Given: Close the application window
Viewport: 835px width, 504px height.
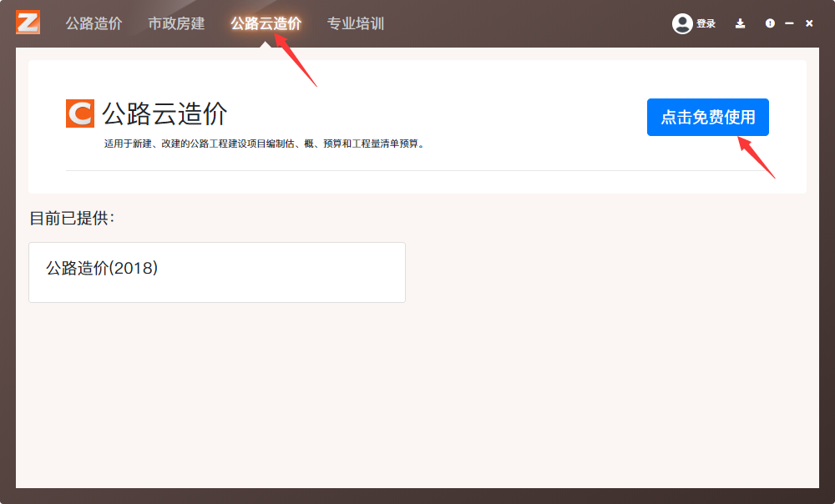Looking at the screenshot, I should tap(809, 23).
